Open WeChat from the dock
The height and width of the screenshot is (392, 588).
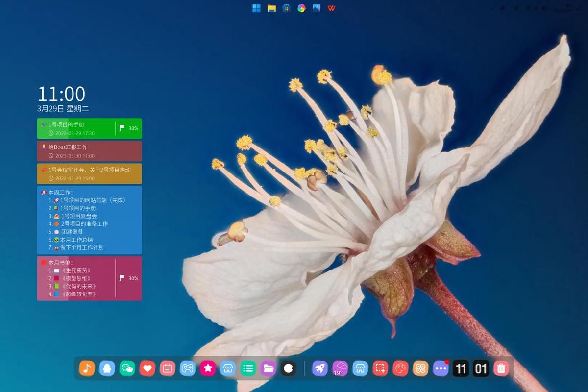[127, 368]
